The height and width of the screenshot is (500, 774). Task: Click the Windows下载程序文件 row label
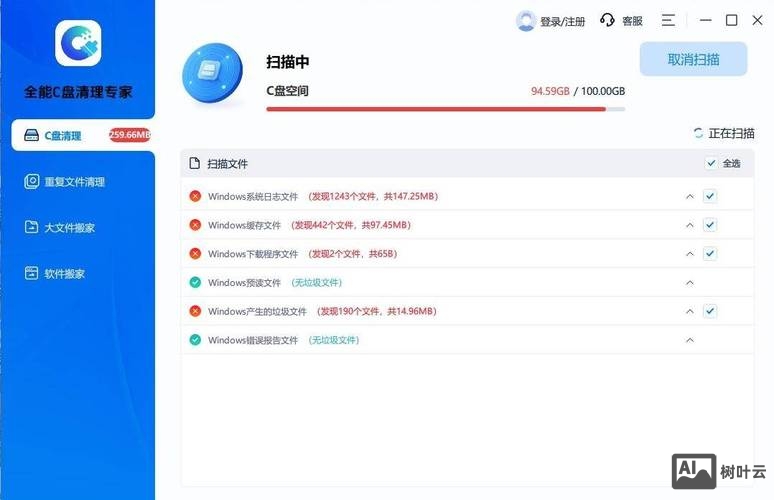[x=253, y=254]
